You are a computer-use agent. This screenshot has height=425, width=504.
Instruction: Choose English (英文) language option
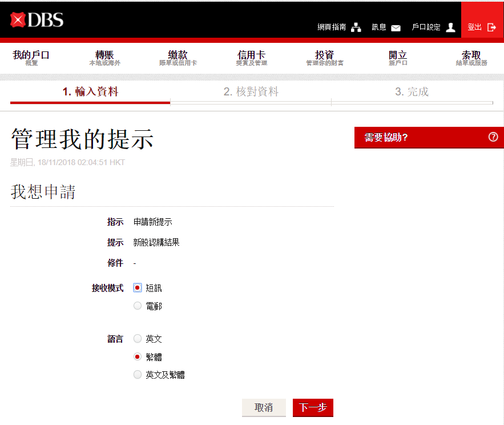(138, 339)
